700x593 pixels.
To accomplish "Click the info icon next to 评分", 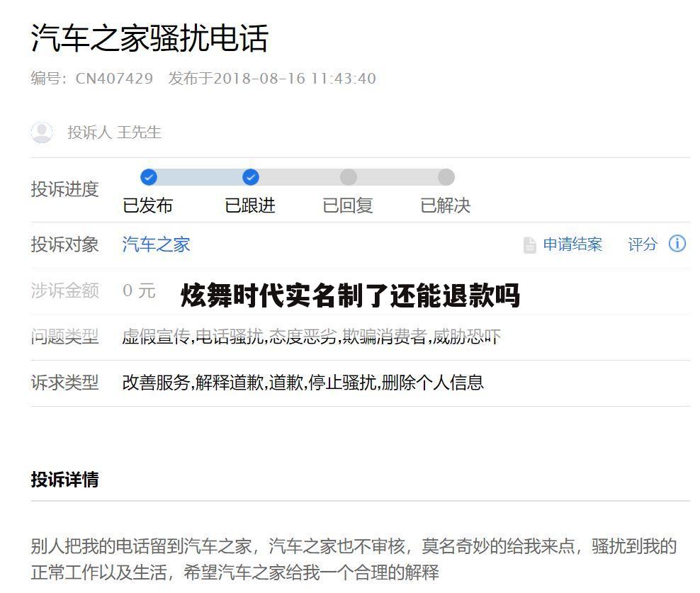I will tap(677, 244).
